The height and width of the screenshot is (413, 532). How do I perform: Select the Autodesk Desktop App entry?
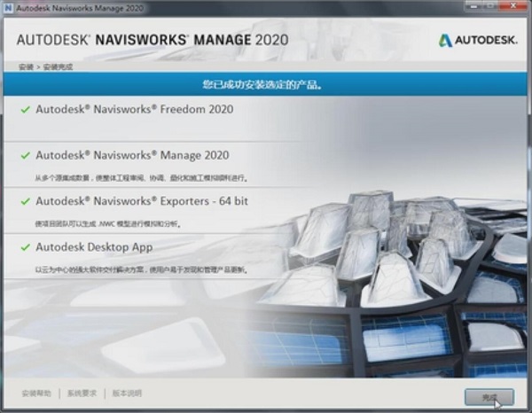[x=94, y=247]
